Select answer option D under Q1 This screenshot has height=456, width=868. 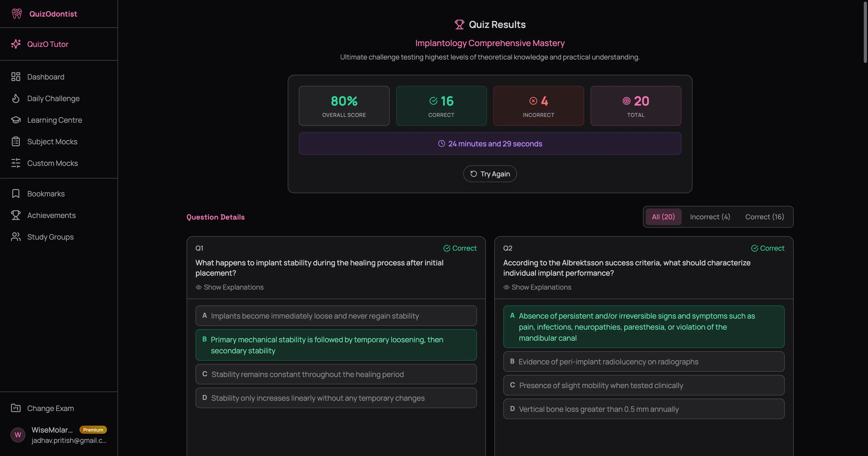click(336, 398)
